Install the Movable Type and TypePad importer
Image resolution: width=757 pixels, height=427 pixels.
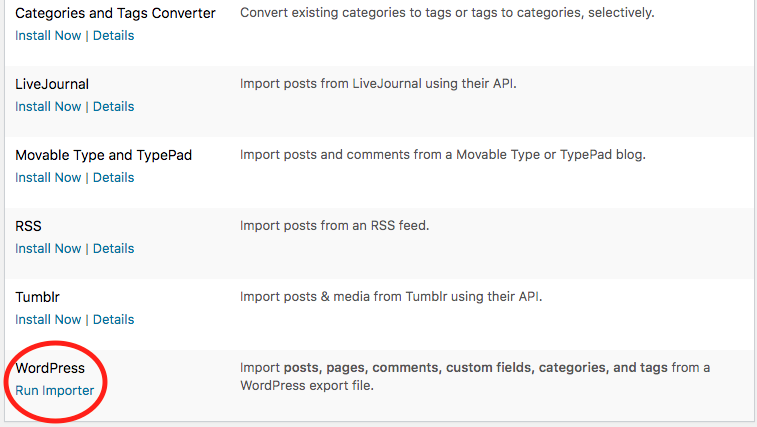tap(48, 178)
